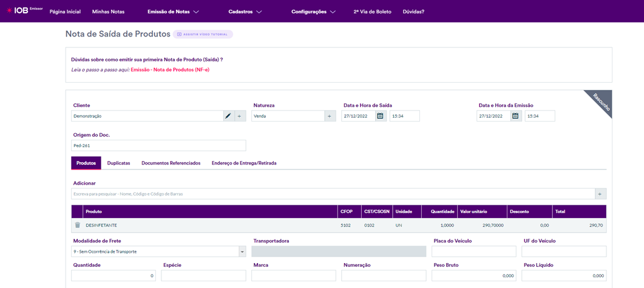The image size is (644, 288).
Task: Click the Origem do Doc. input field
Action: pos(158,146)
